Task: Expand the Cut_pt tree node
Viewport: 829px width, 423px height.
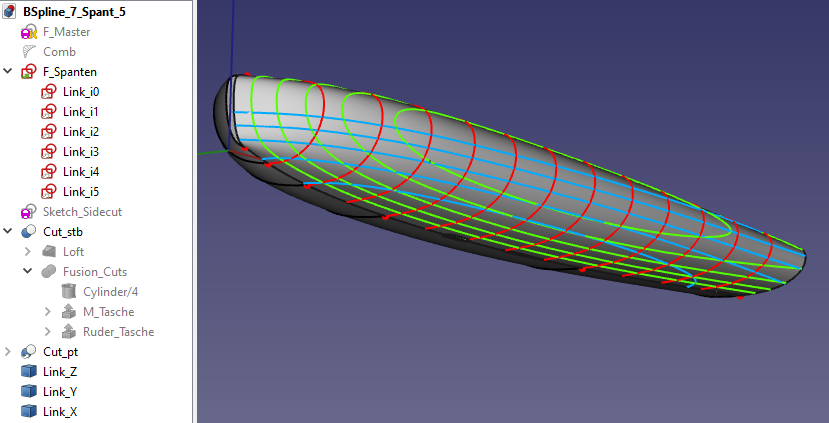Action: [x=9, y=352]
